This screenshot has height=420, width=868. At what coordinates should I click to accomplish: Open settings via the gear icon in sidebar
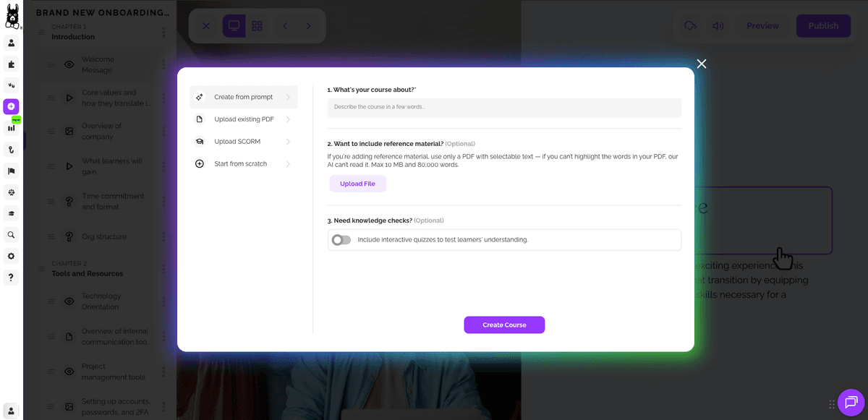tap(11, 256)
